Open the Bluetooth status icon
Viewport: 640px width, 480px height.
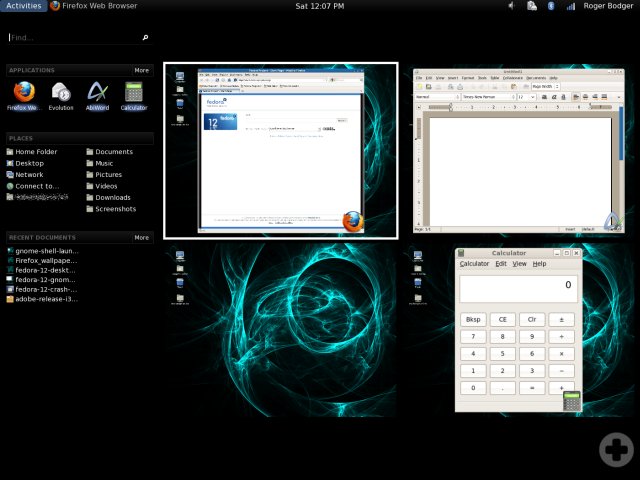[x=551, y=6]
